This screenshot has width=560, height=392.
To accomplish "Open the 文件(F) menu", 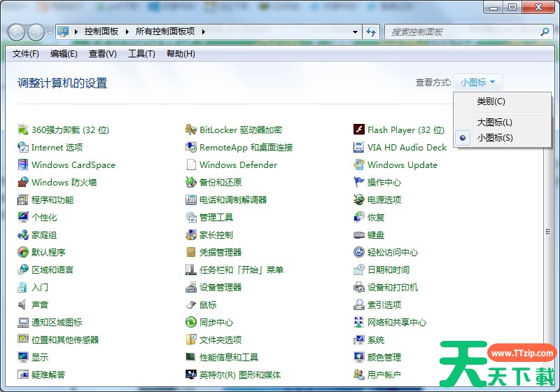I will pos(26,54).
